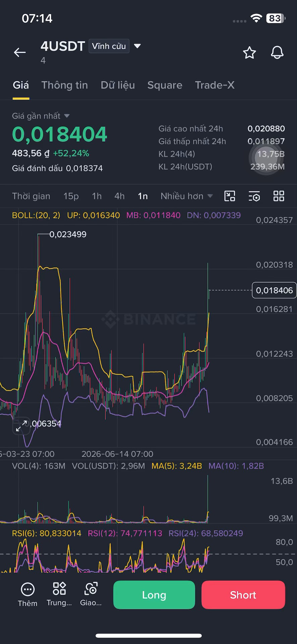Tap 4USDT symbol title

63,46
